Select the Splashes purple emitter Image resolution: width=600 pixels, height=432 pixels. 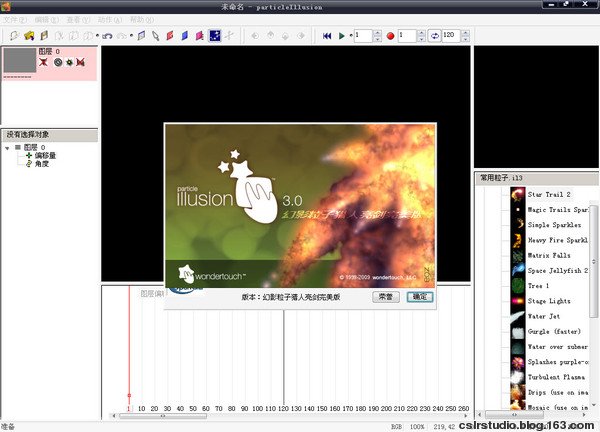click(x=558, y=362)
